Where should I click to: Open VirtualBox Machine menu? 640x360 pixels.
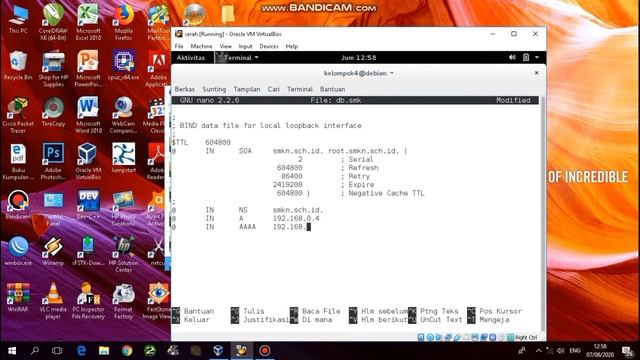pyautogui.click(x=201, y=46)
